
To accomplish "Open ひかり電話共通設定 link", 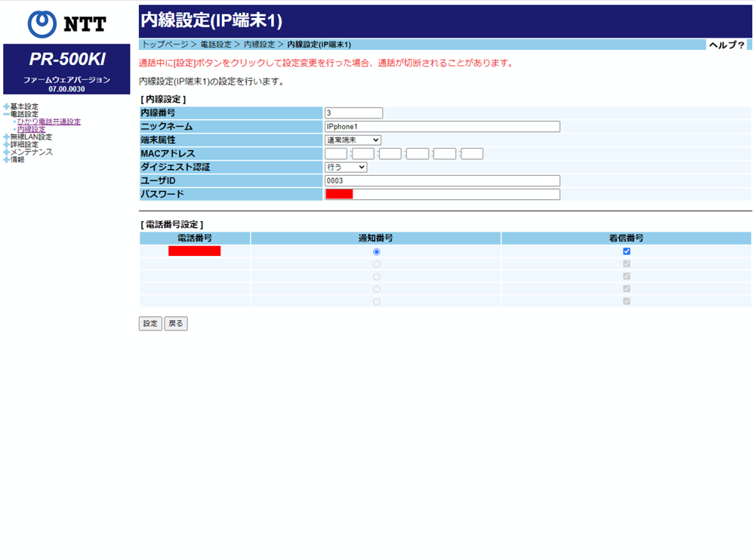I will tap(49, 122).
